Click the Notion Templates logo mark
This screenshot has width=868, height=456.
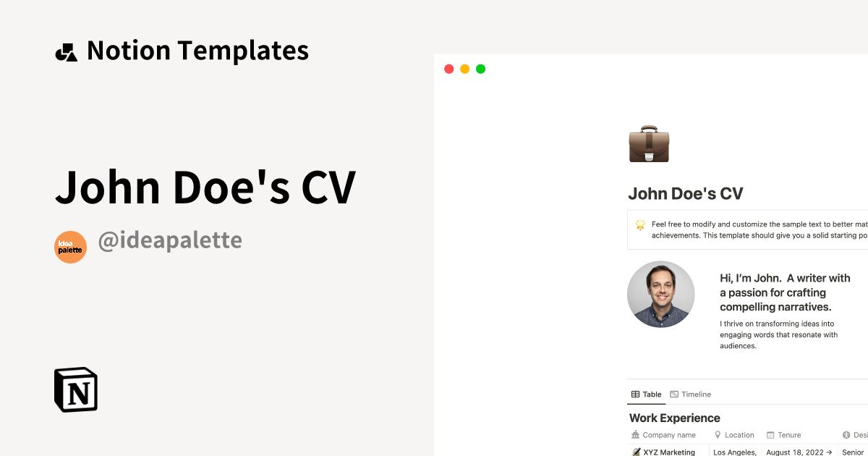point(66,50)
